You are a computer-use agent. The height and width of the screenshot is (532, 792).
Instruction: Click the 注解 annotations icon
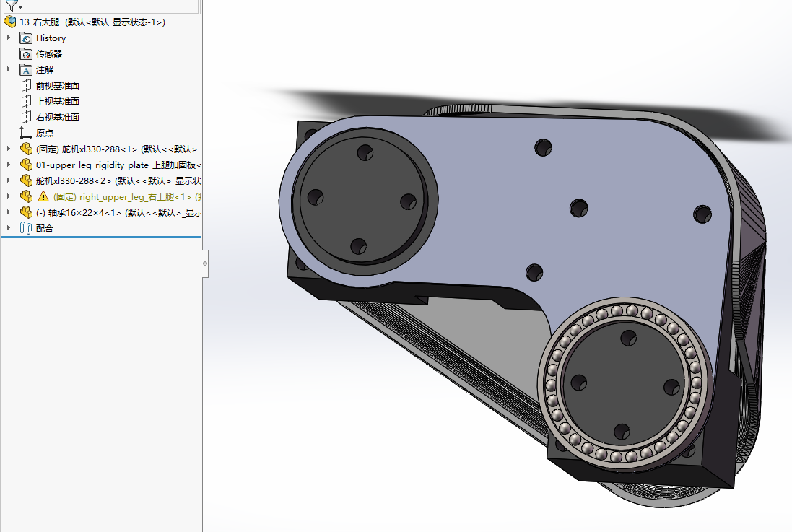coord(26,70)
